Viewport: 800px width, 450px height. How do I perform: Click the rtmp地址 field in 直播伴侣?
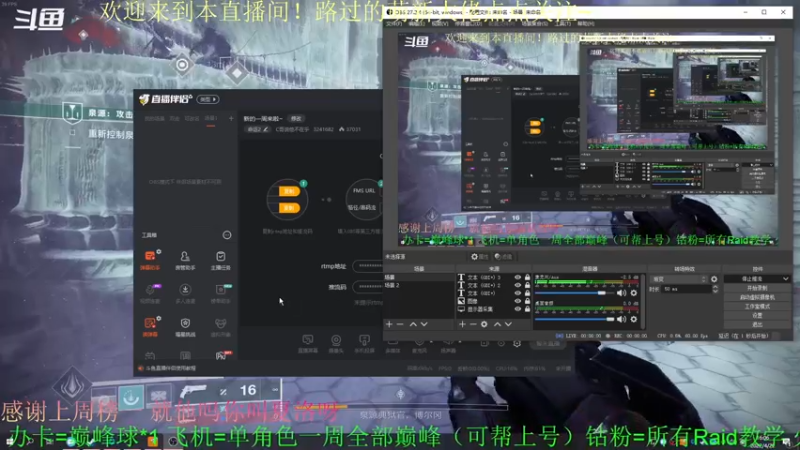pos(367,266)
